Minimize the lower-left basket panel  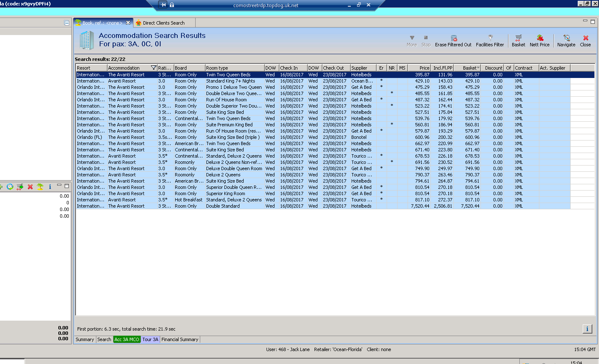coord(59,186)
